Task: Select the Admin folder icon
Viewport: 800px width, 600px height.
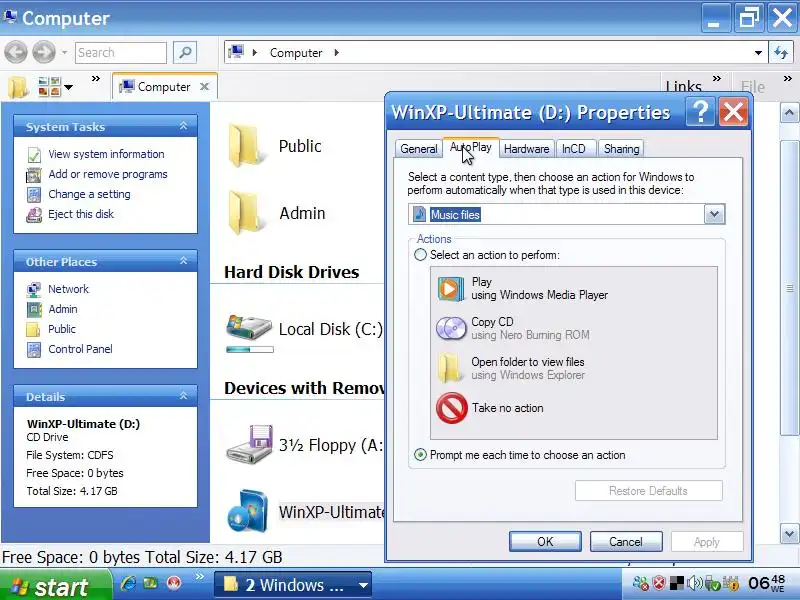Action: (x=245, y=212)
